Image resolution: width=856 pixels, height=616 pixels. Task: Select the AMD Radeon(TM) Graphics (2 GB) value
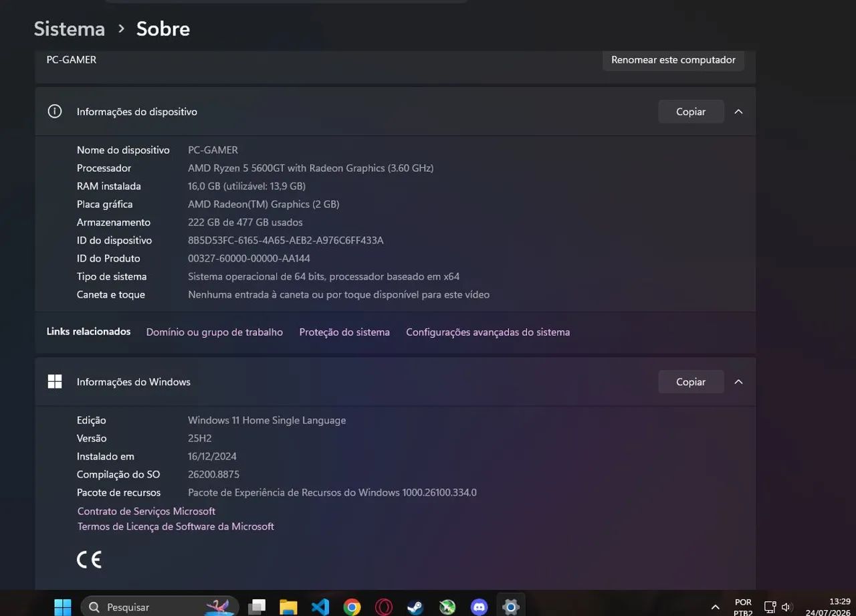(263, 205)
